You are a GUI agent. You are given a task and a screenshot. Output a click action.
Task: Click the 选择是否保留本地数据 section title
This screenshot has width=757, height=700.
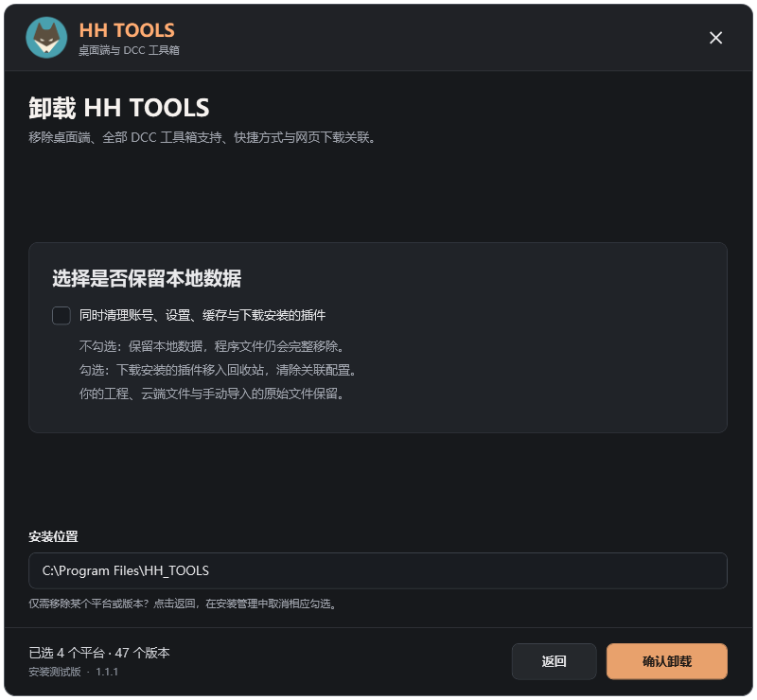tap(147, 278)
